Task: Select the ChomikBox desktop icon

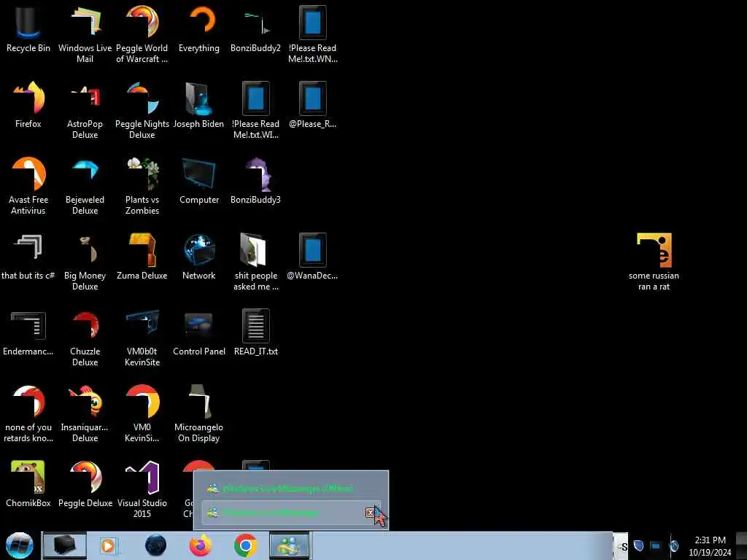Action: click(28, 484)
